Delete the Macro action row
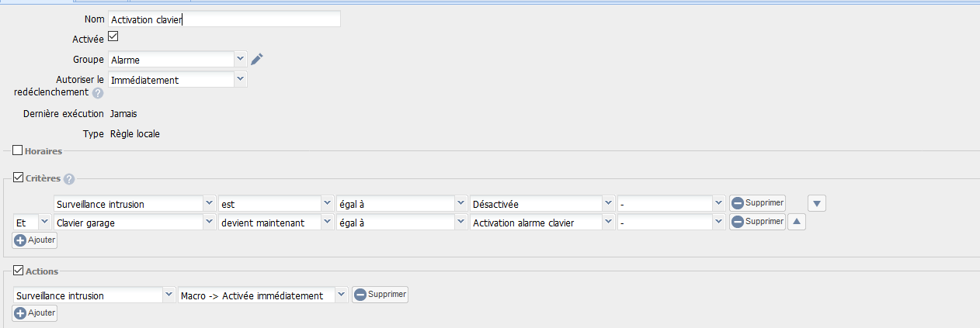Screen dimensions: 980x328 point(380,295)
